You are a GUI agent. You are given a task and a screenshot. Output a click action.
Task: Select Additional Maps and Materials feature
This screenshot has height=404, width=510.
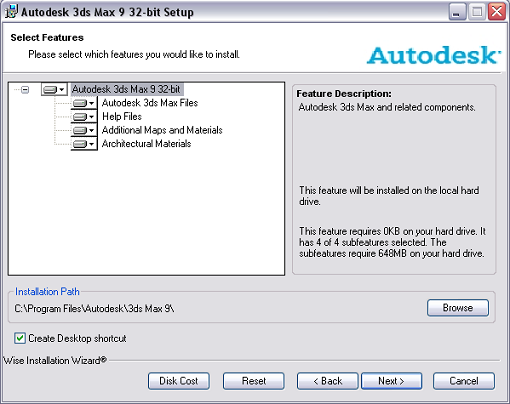coord(162,130)
